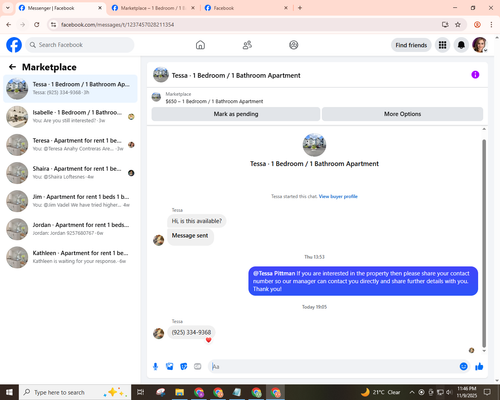Open the purple conversation info icon
This screenshot has height=400, width=500.
click(x=475, y=75)
